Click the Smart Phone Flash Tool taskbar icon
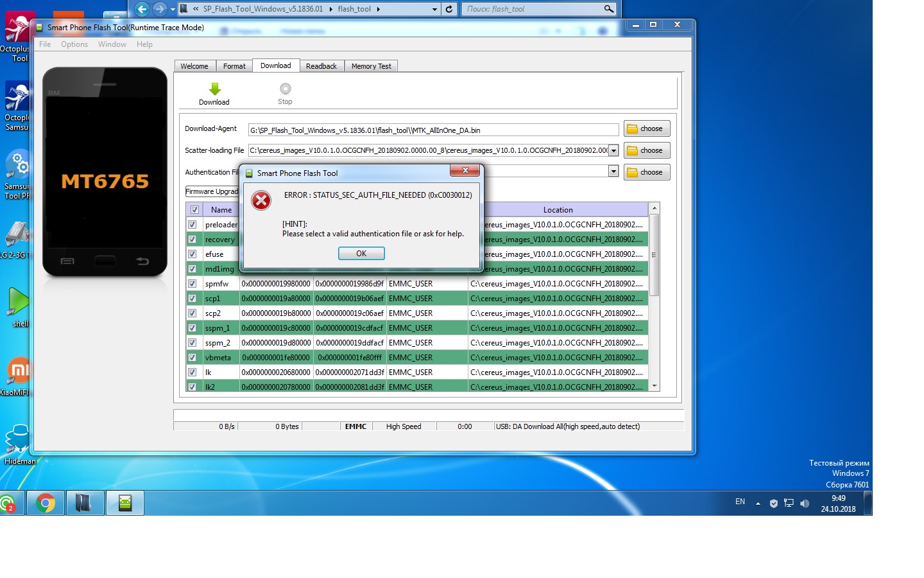Screen dimensions: 924x578 (x=125, y=503)
